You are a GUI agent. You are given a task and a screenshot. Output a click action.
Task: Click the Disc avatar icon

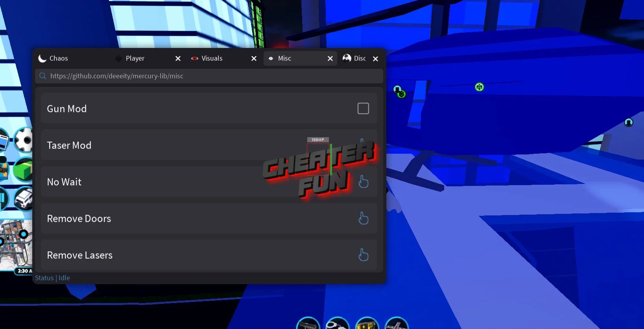pyautogui.click(x=347, y=58)
